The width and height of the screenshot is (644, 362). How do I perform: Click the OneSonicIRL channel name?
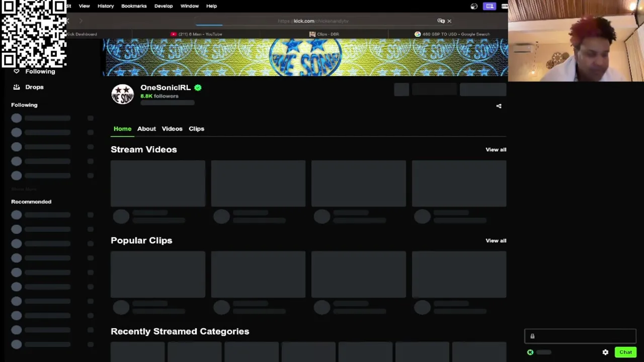tap(166, 87)
